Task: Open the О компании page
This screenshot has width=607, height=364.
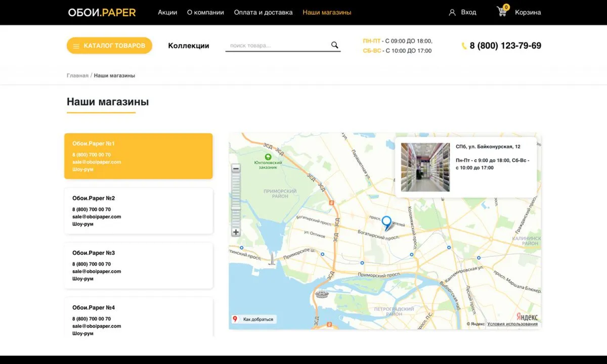Action: coord(205,12)
